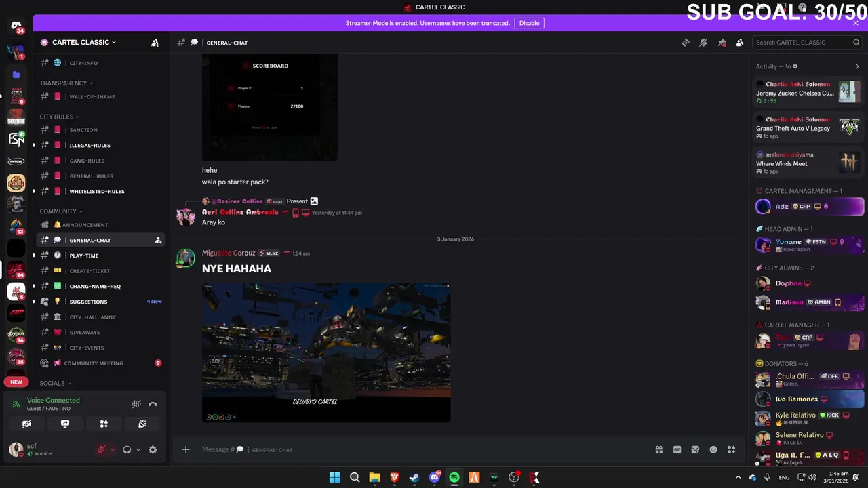Open the wall-of-shame channel

[x=100, y=96]
